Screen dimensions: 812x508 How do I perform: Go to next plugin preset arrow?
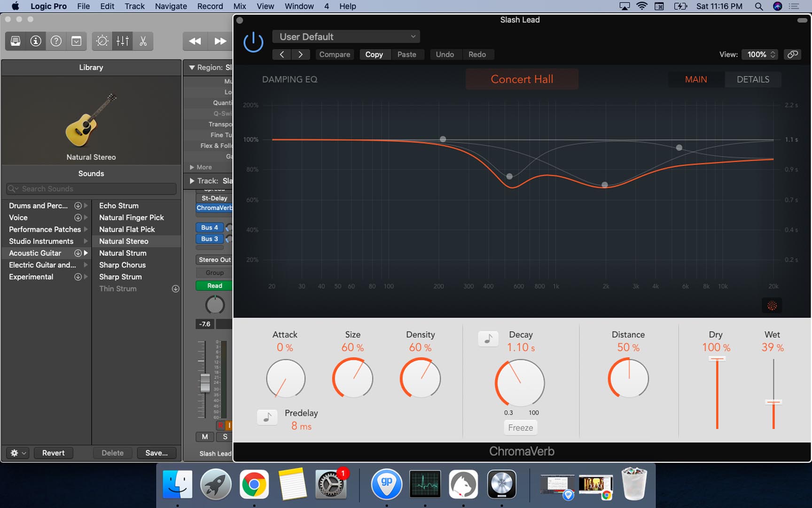(x=300, y=55)
